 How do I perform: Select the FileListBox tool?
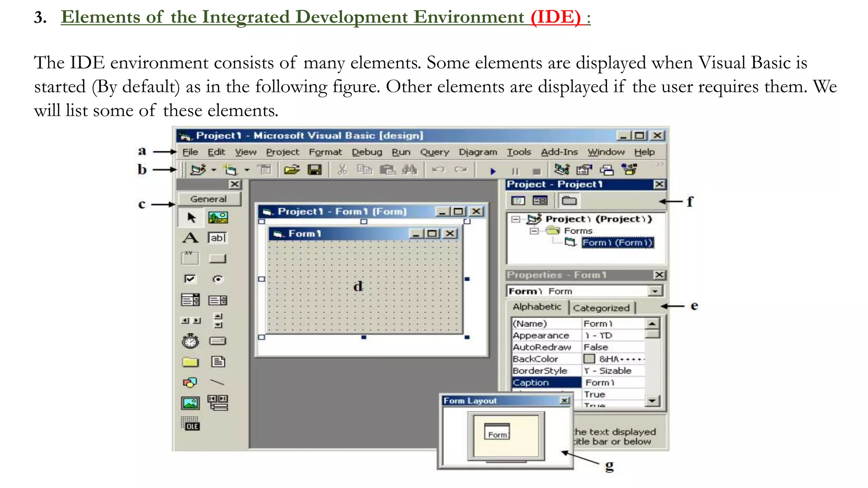pos(218,361)
